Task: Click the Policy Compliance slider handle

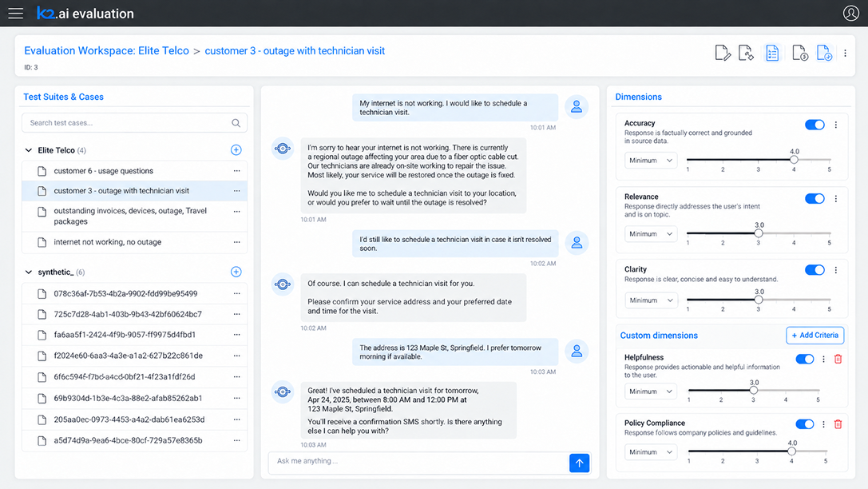Action: (791, 451)
